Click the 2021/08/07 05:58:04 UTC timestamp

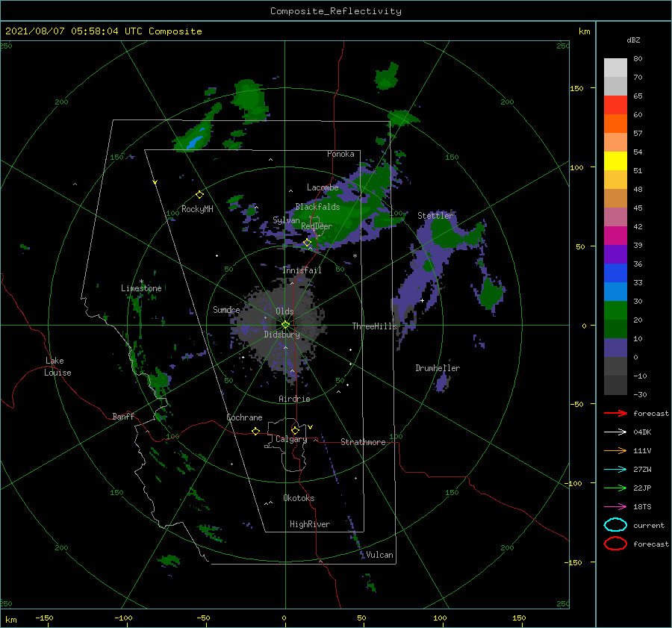point(104,31)
